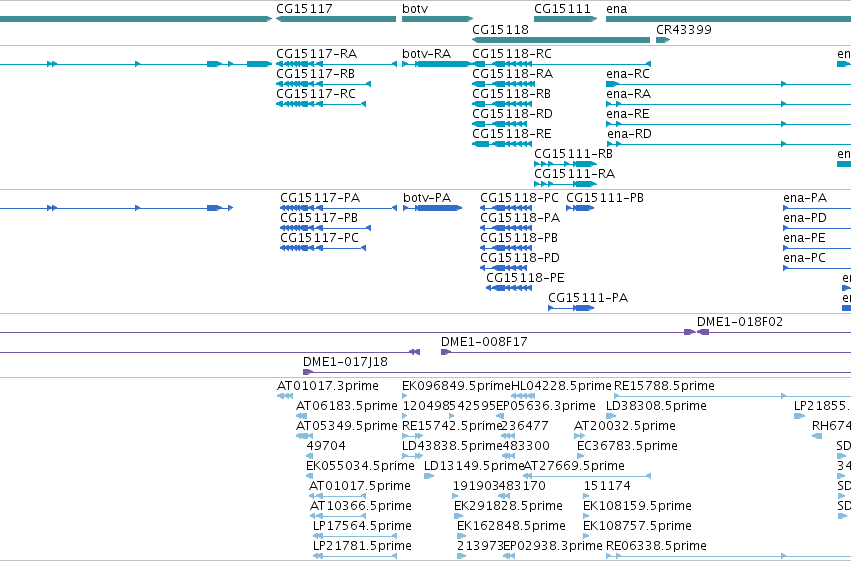Click EST LP17564.5prime
Image resolution: width=851 pixels, height=561 pixels.
pos(355,536)
